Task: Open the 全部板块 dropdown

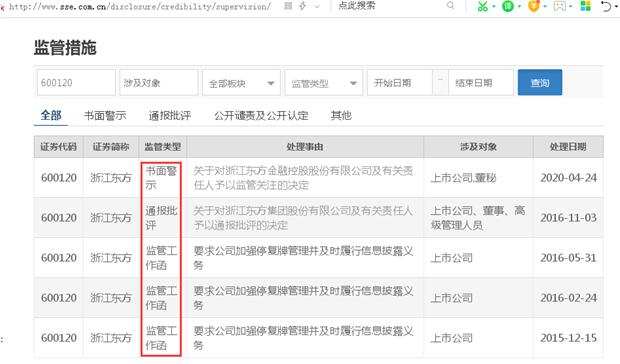Action: [x=241, y=83]
